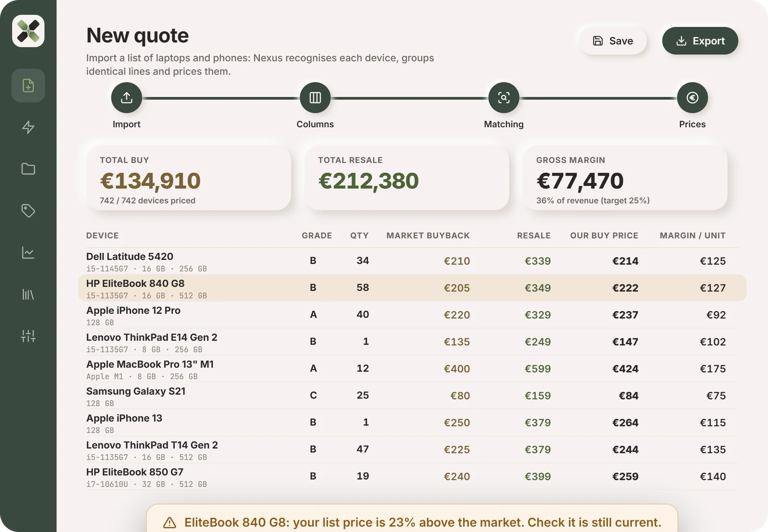Open the price tag sidebar icon
Viewport: 768px width, 532px height.
point(28,211)
